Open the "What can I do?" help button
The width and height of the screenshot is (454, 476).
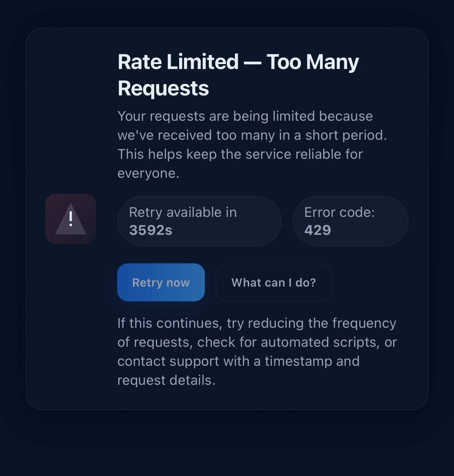pos(273,282)
